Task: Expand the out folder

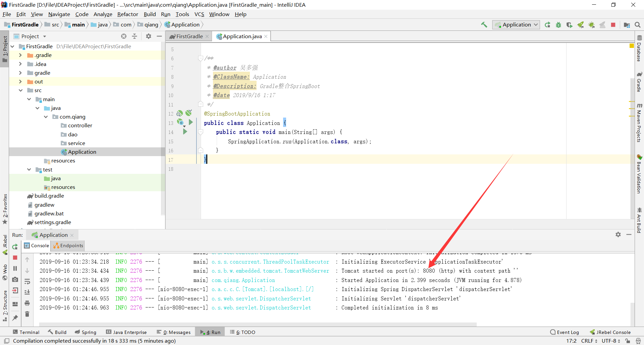Action: click(20, 81)
